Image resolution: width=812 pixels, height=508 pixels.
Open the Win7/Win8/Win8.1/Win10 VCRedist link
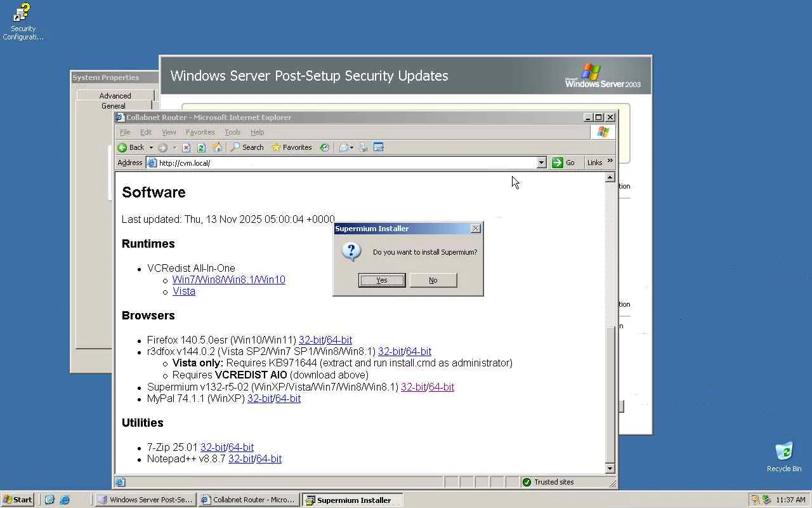(229, 280)
